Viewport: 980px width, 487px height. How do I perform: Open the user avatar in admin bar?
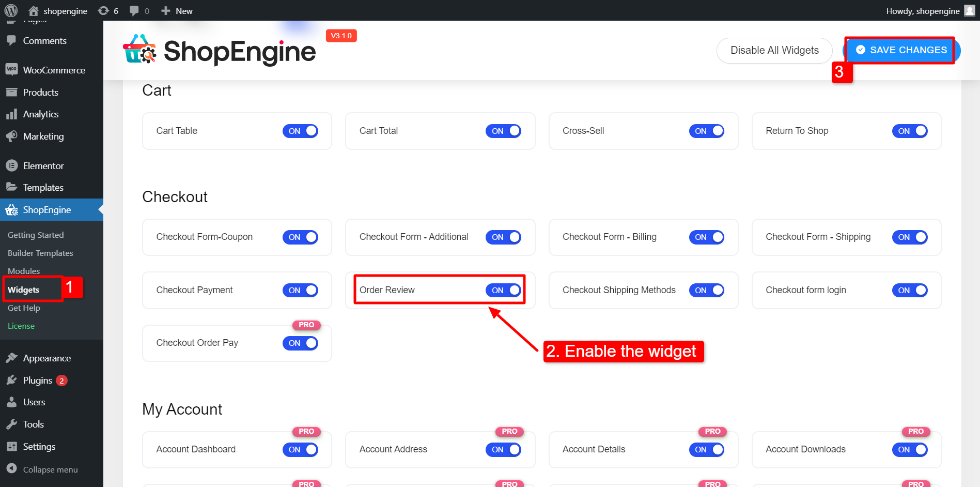(x=970, y=11)
